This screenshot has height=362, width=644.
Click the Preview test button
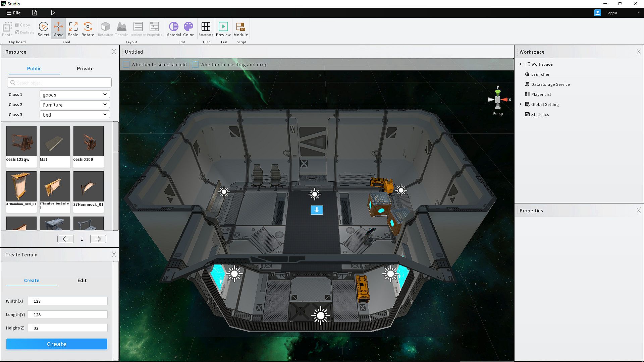[223, 29]
